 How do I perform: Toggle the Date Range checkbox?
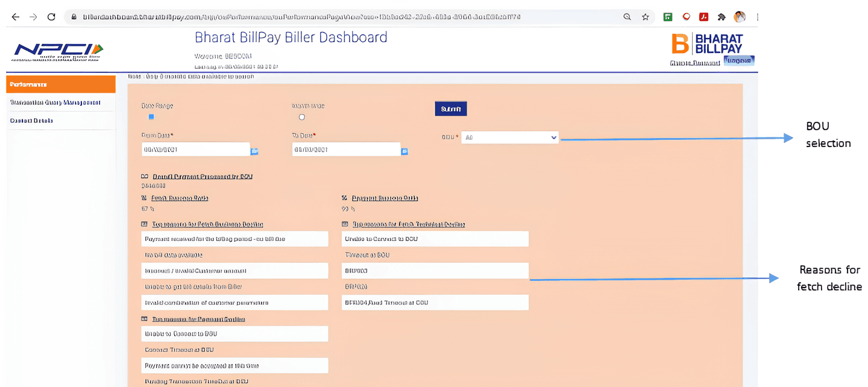point(151,117)
